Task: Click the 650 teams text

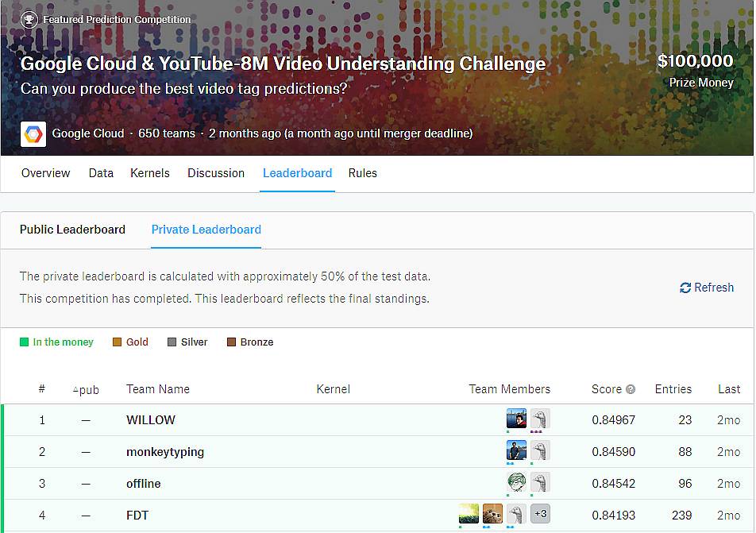Action: pyautogui.click(x=167, y=133)
